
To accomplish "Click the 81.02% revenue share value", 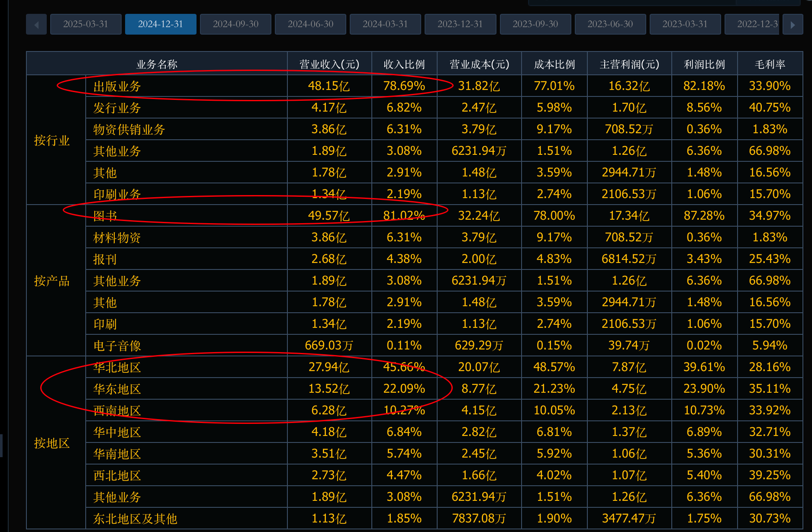I will 404,215.
